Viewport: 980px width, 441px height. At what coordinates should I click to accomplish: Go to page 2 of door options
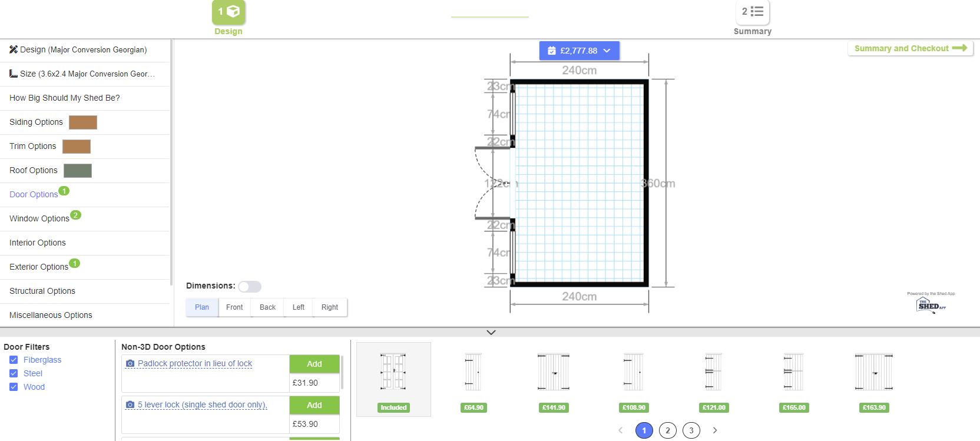(668, 430)
